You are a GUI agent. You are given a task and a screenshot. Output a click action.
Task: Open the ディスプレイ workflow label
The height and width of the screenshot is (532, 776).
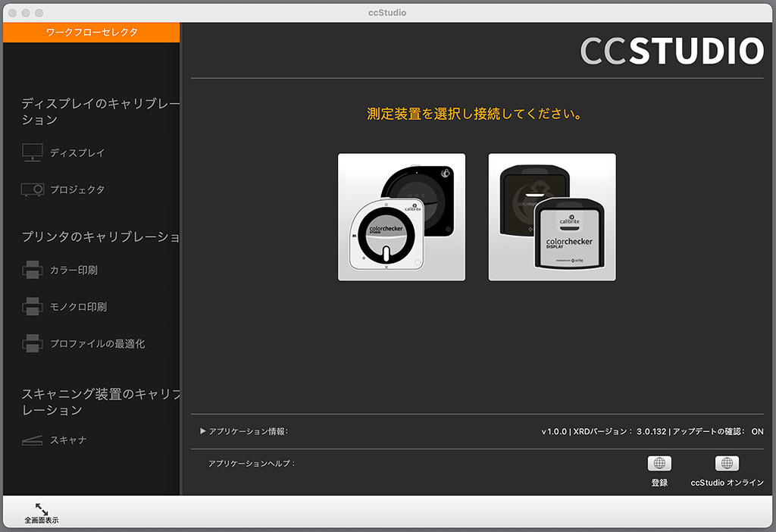[x=78, y=153]
